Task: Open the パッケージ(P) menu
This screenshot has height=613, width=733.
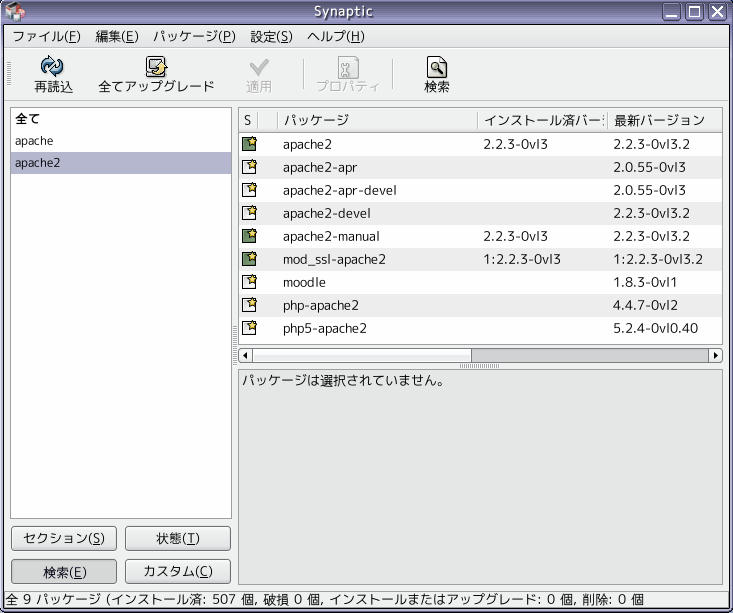Action: click(x=194, y=36)
